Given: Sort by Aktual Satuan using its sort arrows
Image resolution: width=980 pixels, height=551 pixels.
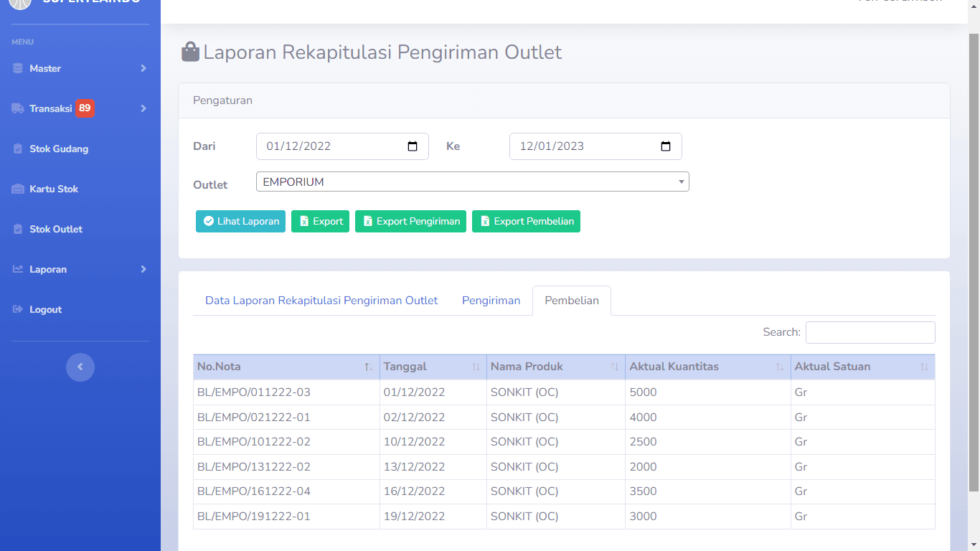Looking at the screenshot, I should (x=924, y=367).
